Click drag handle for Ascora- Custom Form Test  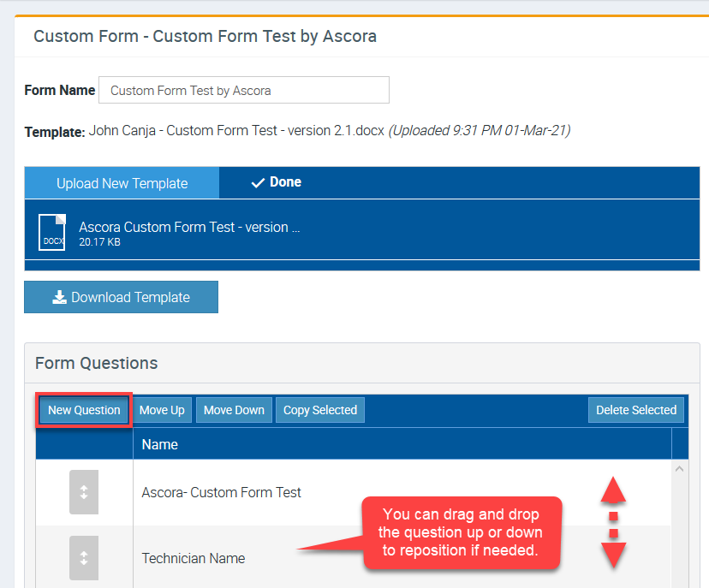[x=84, y=492]
